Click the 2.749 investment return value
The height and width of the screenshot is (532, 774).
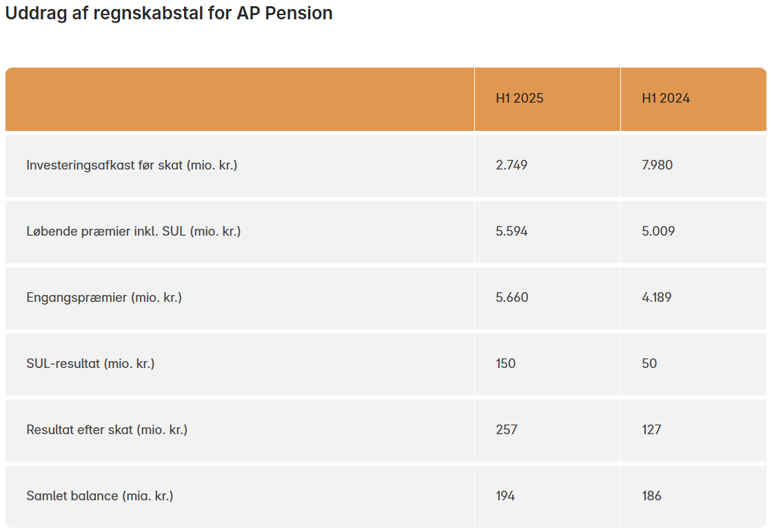pyautogui.click(x=511, y=165)
